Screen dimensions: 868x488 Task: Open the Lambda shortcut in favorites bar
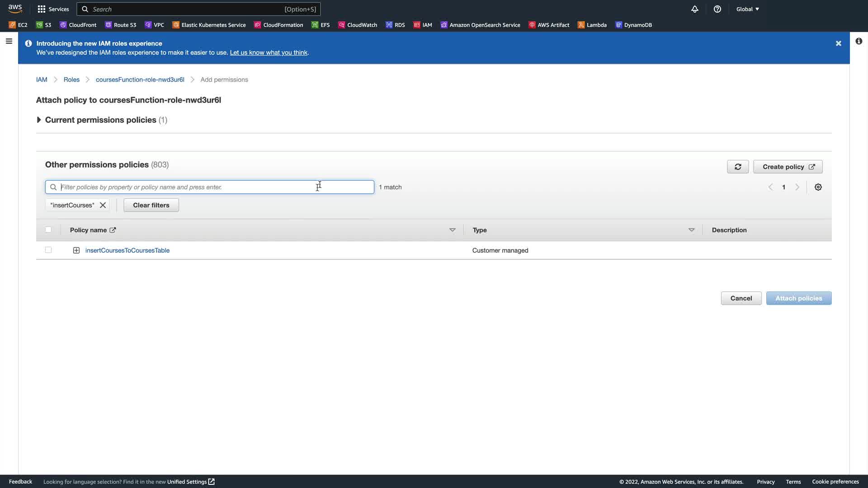pyautogui.click(x=592, y=25)
